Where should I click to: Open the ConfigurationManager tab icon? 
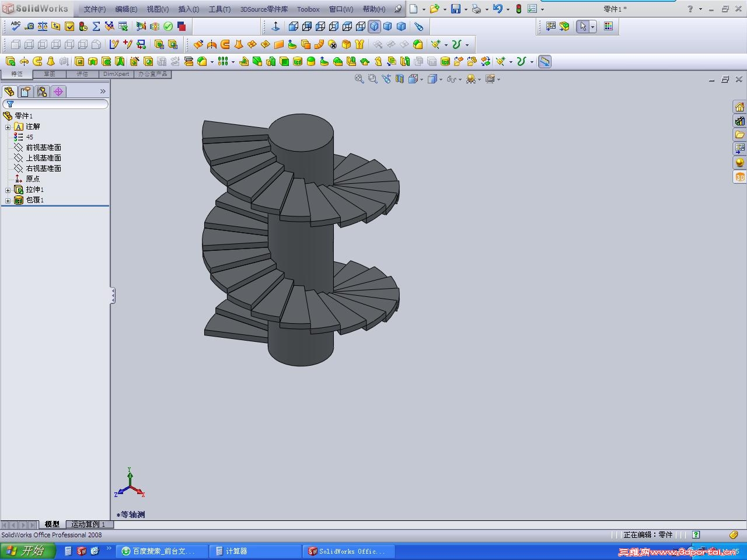click(x=42, y=92)
